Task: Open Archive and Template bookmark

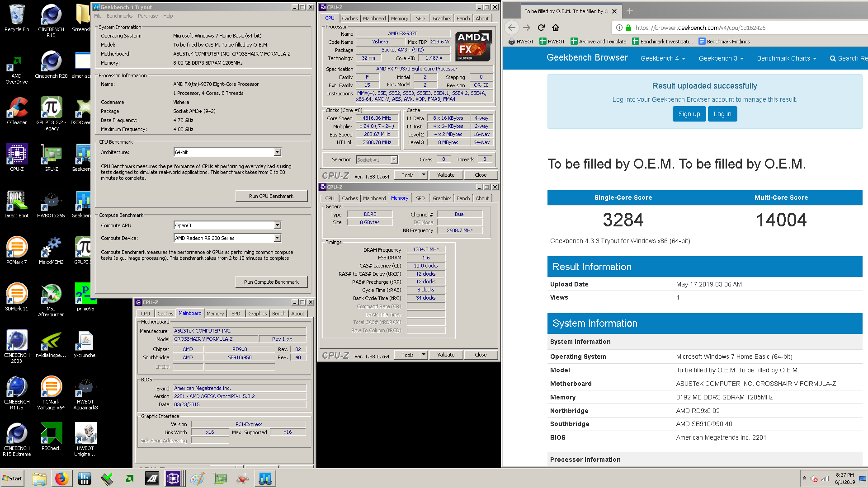Action: (598, 42)
